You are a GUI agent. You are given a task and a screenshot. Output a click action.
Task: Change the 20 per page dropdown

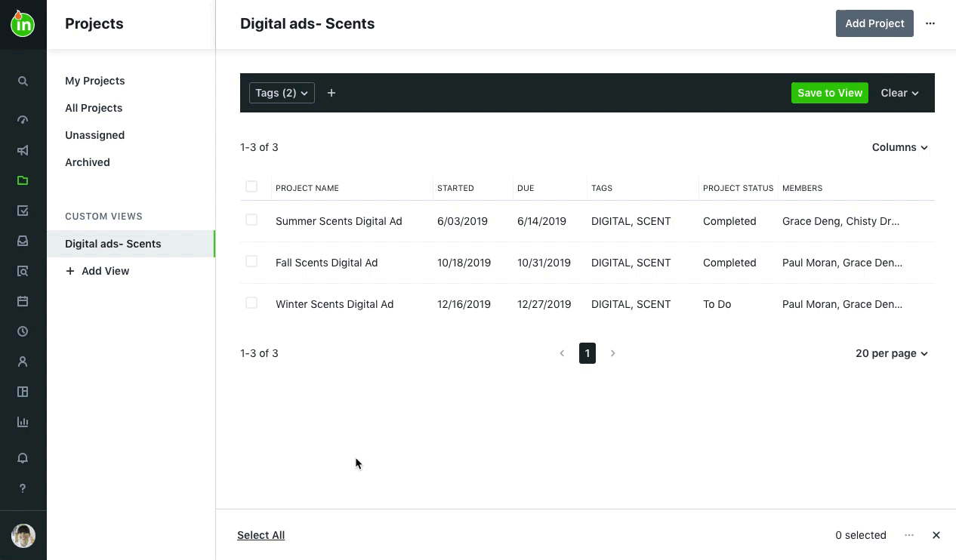pyautogui.click(x=892, y=353)
